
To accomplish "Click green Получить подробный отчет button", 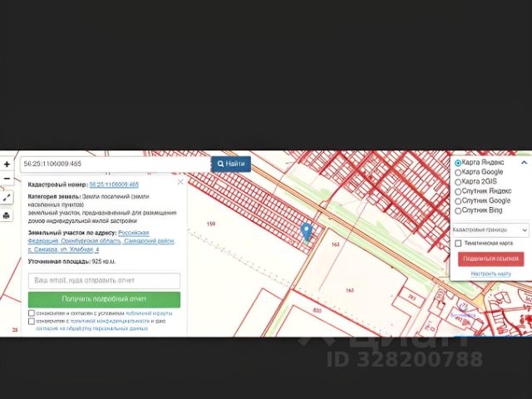I will (x=104, y=299).
